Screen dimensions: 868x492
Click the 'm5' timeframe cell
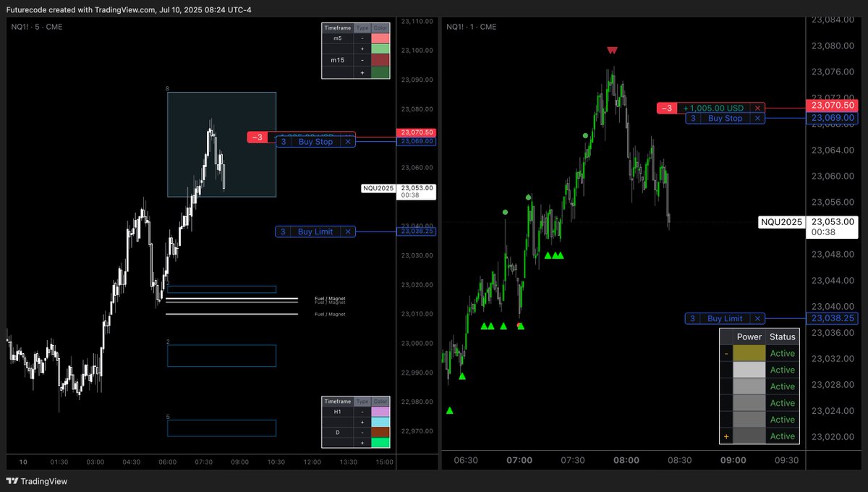[x=338, y=38]
